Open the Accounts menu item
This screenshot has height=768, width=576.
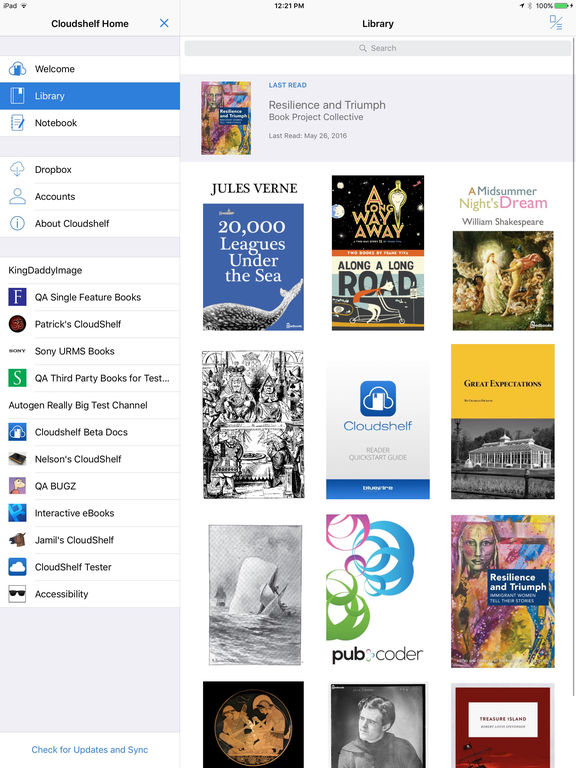point(90,196)
